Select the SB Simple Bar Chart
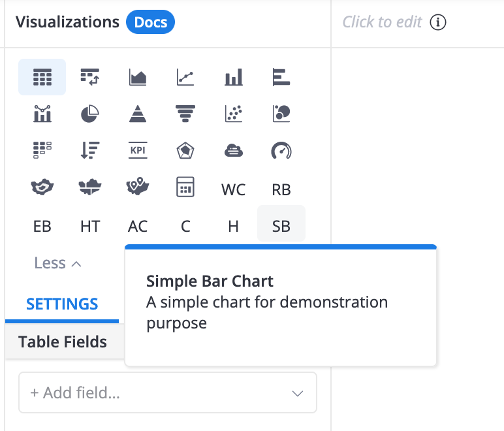Image resolution: width=504 pixels, height=431 pixels. point(281,226)
